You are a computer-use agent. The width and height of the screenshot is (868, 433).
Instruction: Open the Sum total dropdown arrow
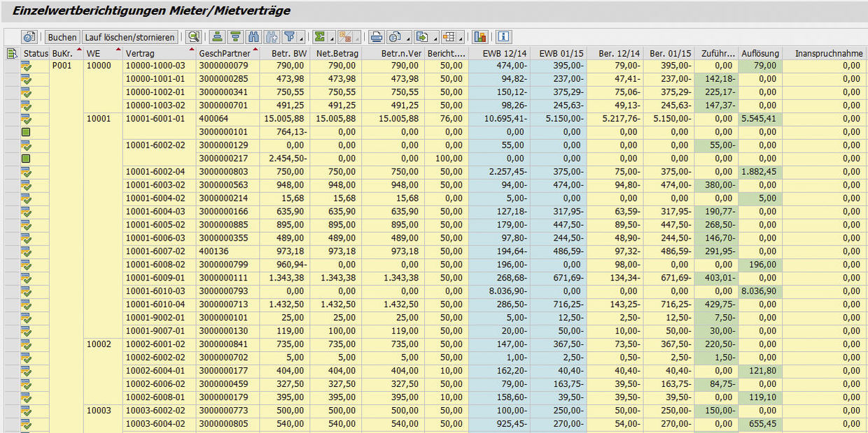pos(330,38)
